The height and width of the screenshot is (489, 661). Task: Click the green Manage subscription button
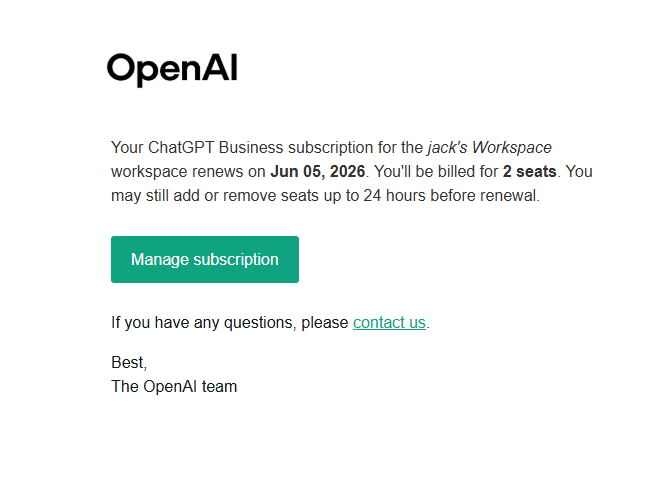coord(205,259)
